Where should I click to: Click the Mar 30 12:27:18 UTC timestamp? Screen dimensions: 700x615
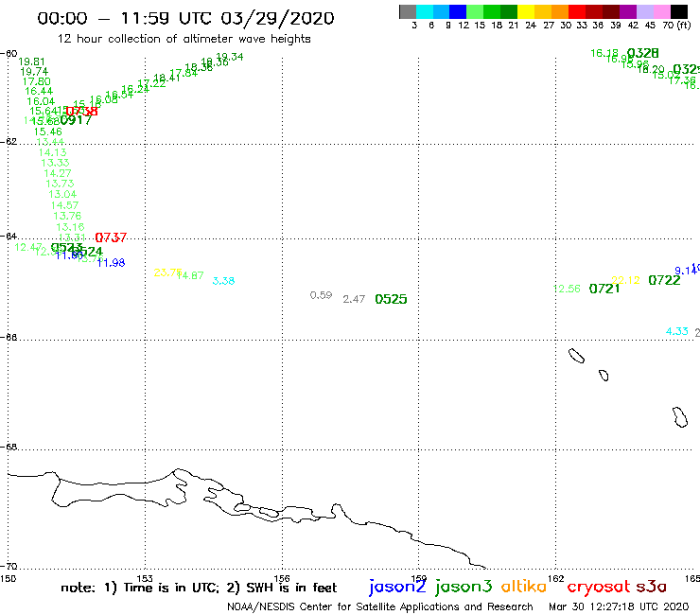[x=619, y=606]
